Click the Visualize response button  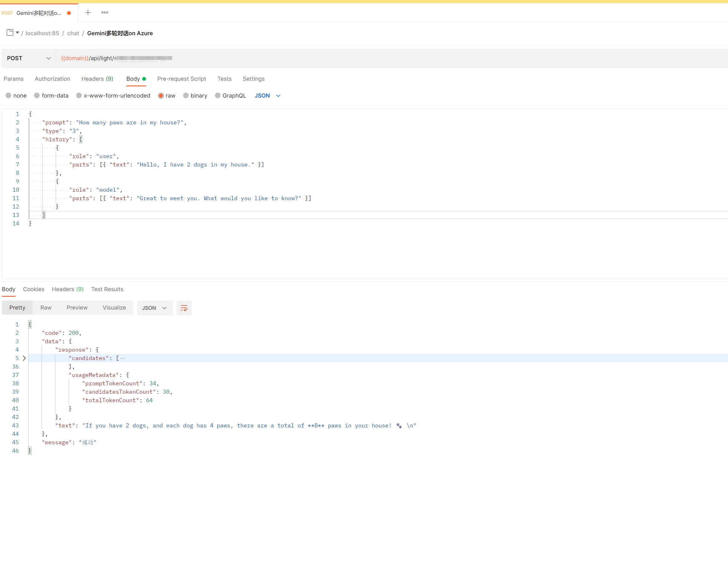[114, 307]
